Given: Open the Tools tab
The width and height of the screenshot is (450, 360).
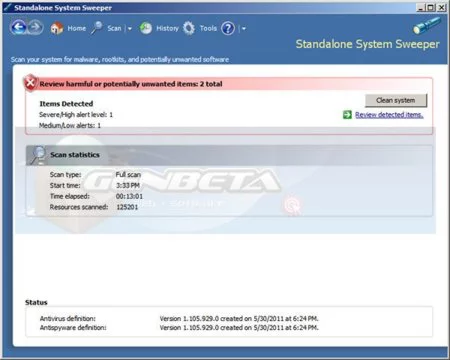Looking at the screenshot, I should (x=208, y=28).
